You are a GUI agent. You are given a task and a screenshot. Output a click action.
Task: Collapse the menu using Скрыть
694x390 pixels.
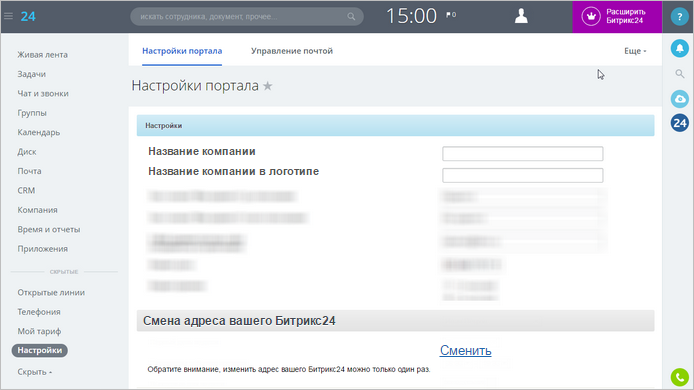coord(35,372)
